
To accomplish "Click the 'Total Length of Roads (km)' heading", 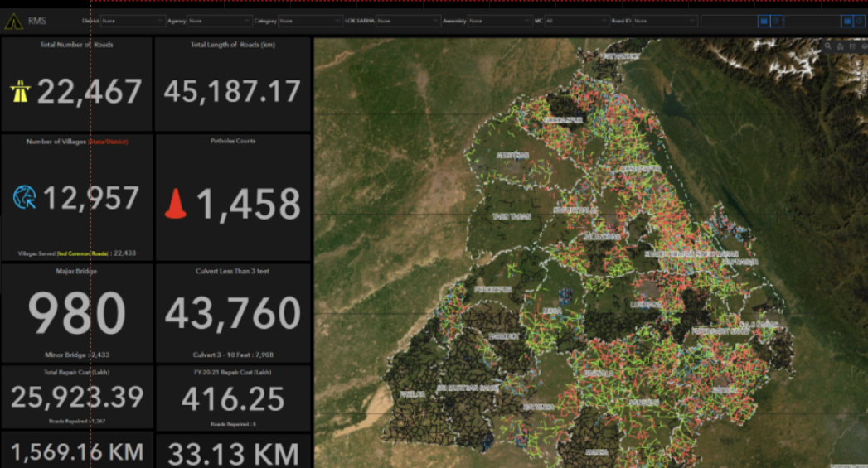I will (x=233, y=45).
